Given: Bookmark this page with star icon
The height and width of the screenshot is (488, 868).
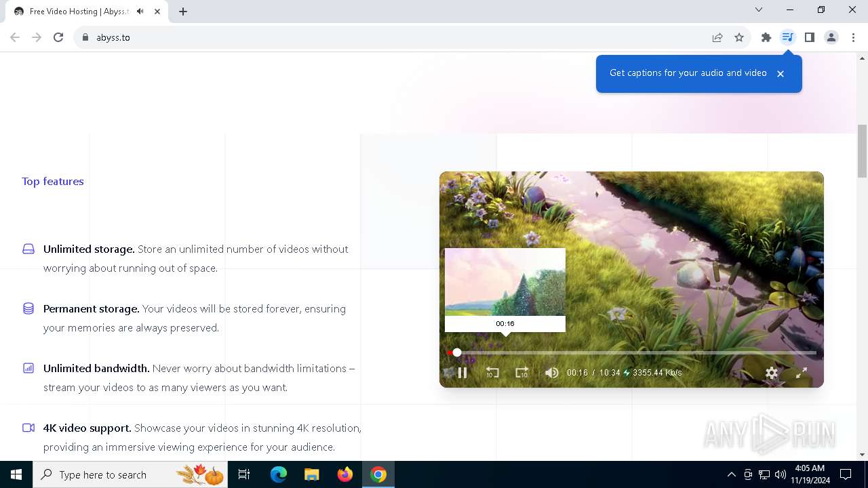Looking at the screenshot, I should click(x=739, y=37).
